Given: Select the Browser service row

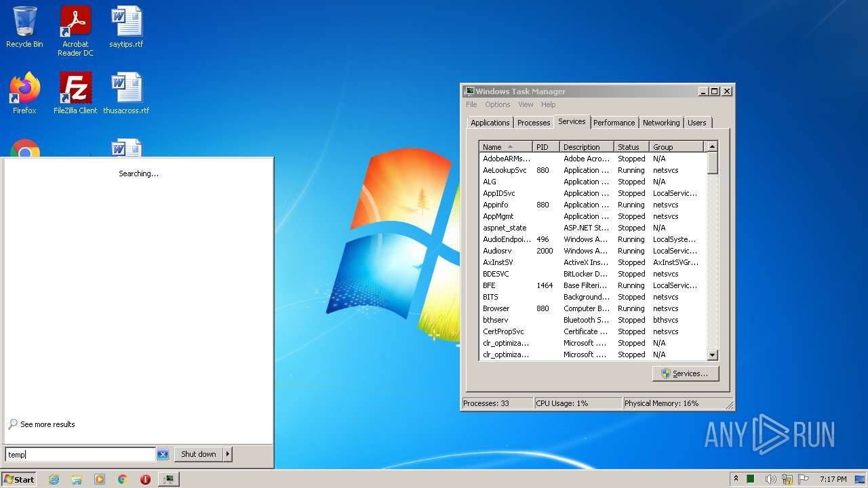Looking at the screenshot, I should (593, 308).
